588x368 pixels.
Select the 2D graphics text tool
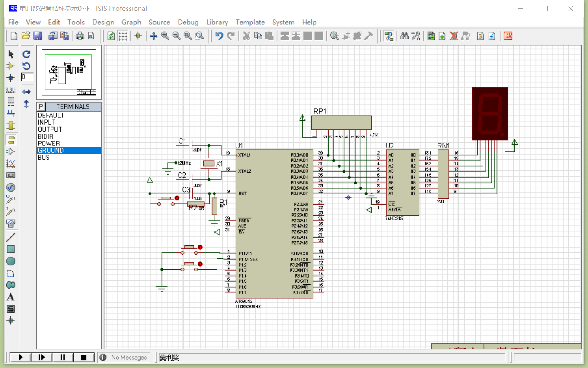point(11,297)
